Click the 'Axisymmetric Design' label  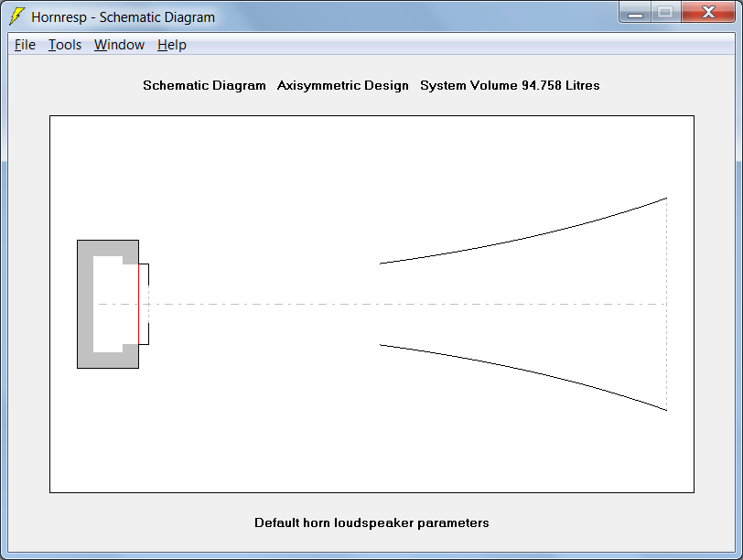(x=342, y=85)
